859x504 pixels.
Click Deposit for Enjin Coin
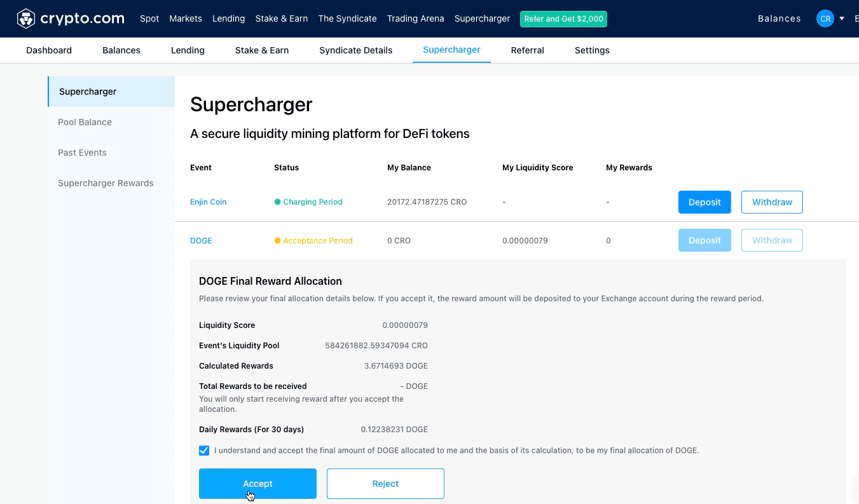(704, 202)
